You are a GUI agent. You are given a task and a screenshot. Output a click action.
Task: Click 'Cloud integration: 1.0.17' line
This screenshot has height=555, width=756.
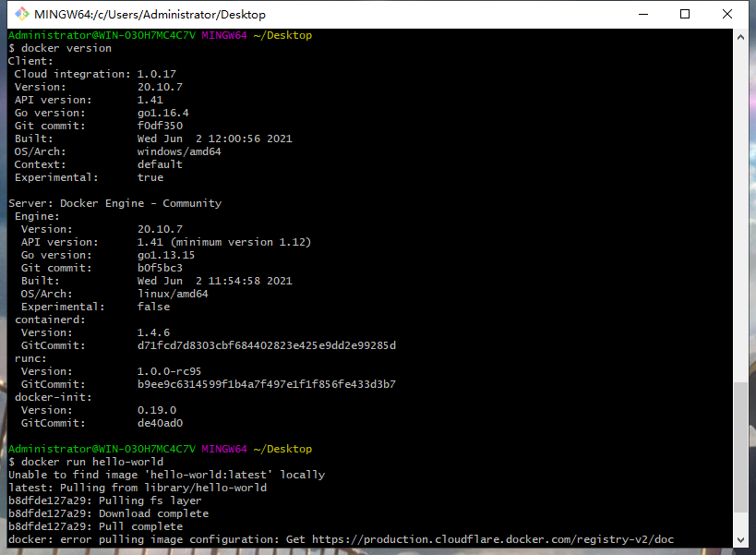(95, 74)
